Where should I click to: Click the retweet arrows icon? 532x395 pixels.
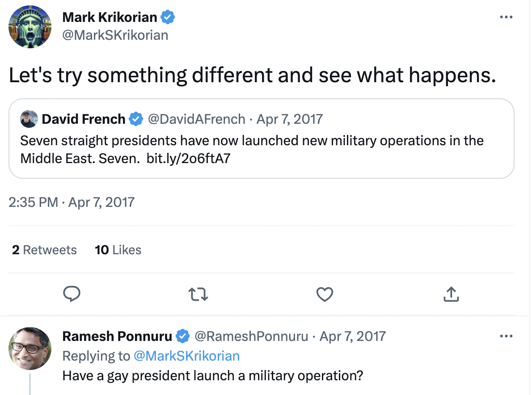[198, 294]
